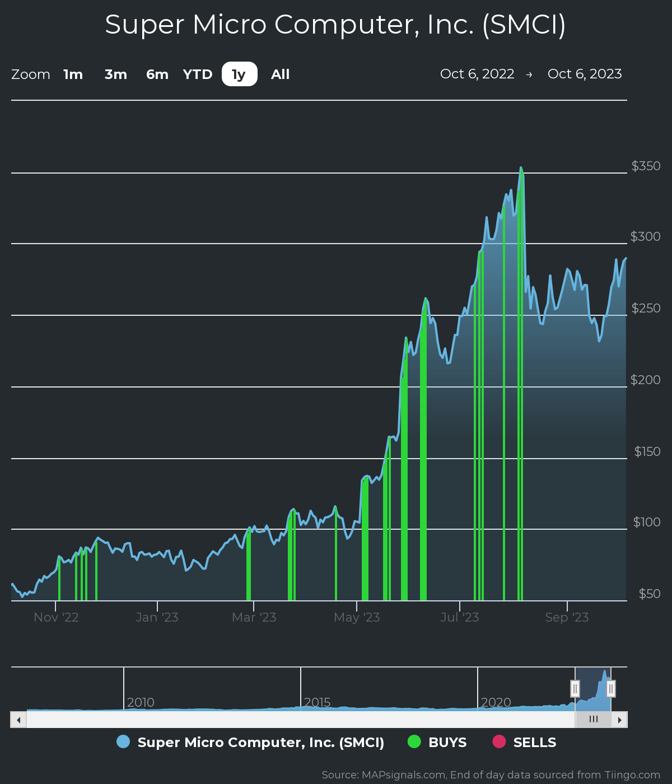Click the scrollbar right arrow
The width and height of the screenshot is (672, 784).
click(x=619, y=720)
